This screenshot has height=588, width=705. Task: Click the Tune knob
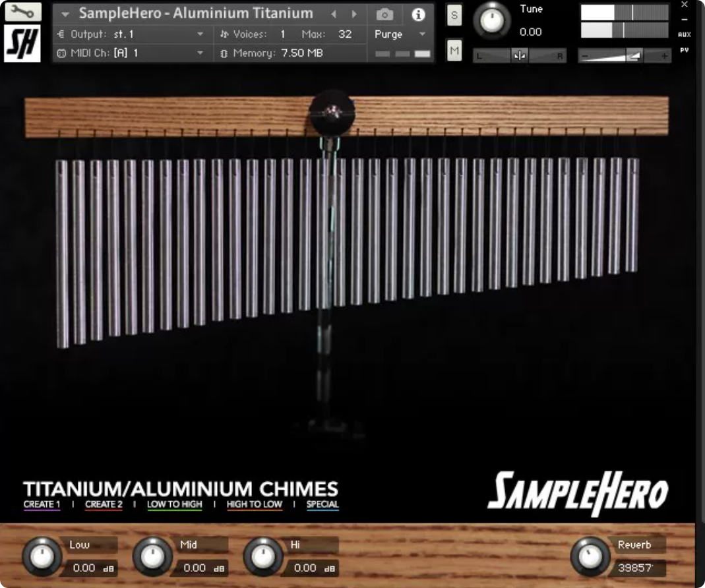(492, 20)
